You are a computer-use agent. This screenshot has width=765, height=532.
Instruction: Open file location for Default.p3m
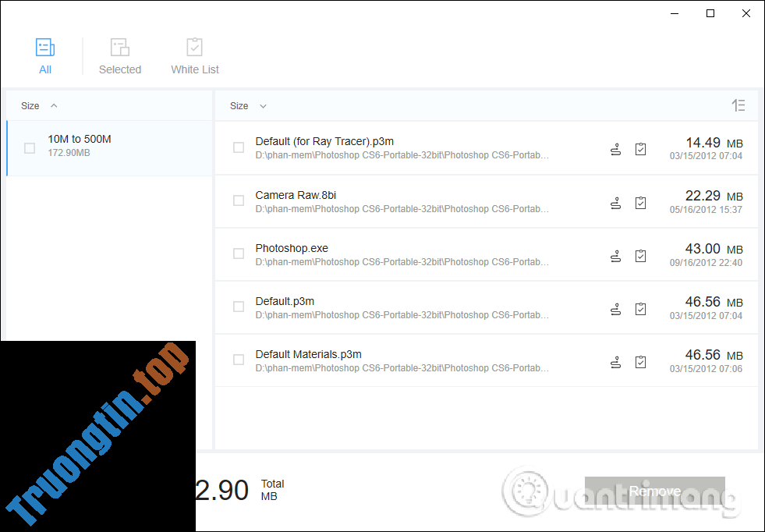[615, 309]
